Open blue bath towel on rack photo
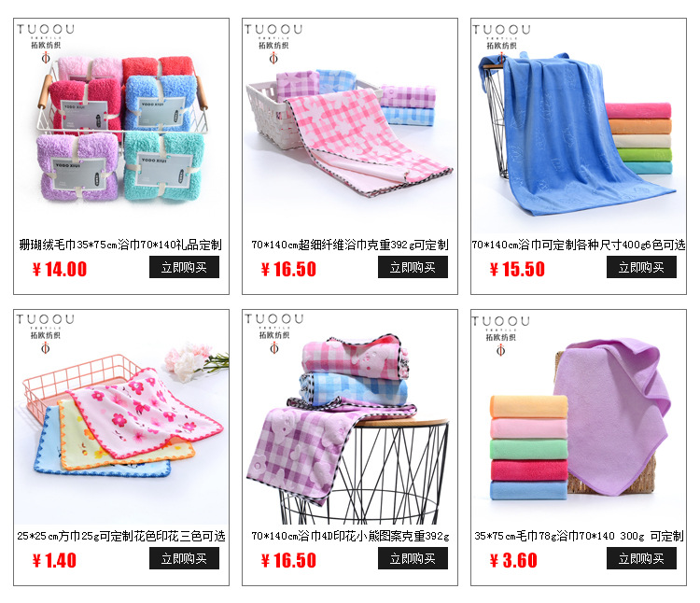700x603 pixels. [579, 127]
